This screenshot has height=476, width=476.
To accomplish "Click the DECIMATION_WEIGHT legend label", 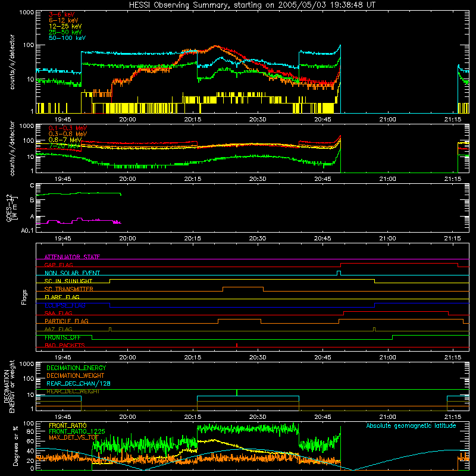I will 76,375.
